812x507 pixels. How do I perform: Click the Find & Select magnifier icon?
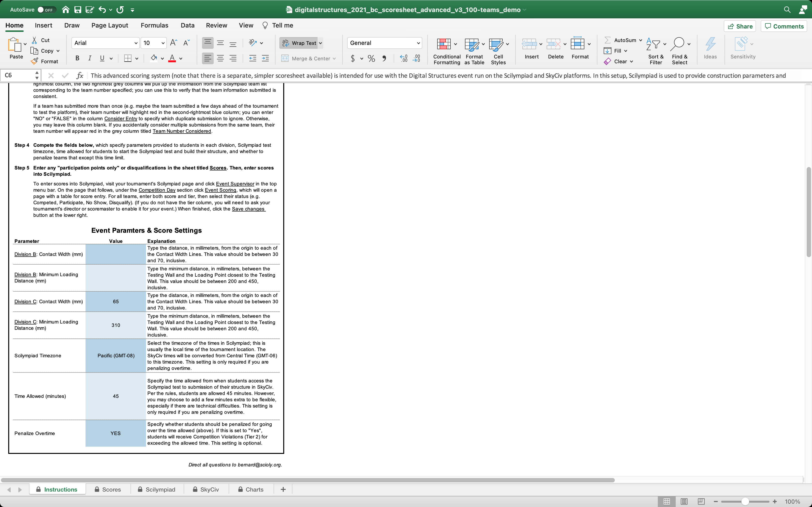coord(678,44)
